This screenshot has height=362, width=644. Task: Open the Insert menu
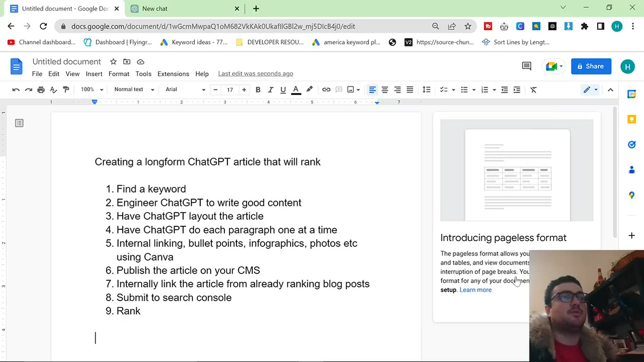coord(94,74)
